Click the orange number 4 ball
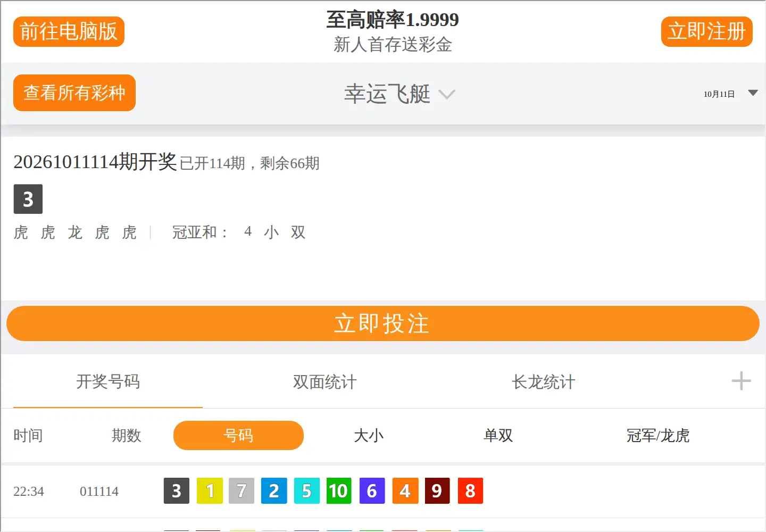 coord(405,491)
